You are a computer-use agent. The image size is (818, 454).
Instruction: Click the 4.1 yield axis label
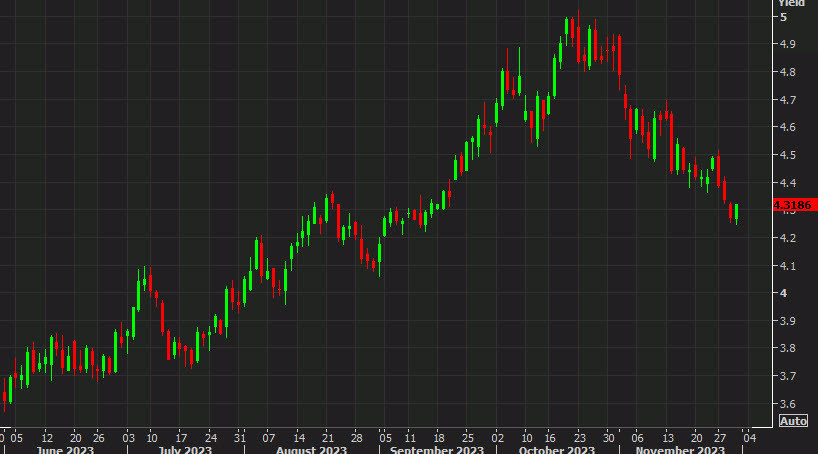(x=788, y=266)
